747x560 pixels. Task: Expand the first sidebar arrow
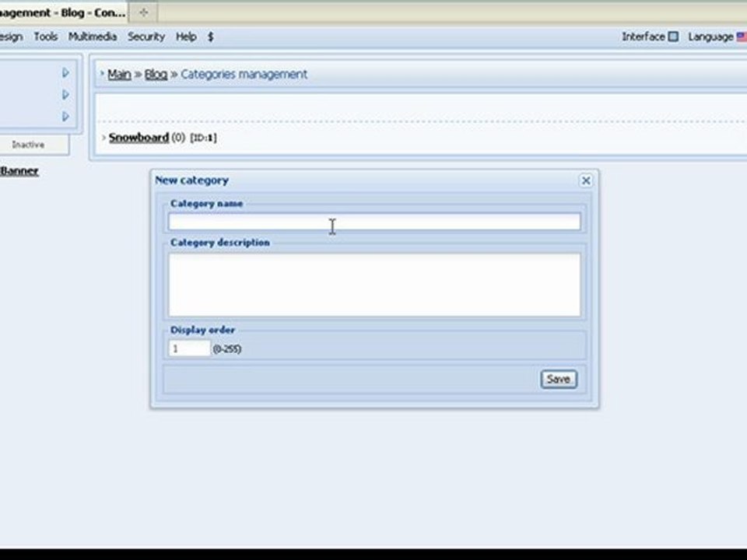[x=65, y=73]
